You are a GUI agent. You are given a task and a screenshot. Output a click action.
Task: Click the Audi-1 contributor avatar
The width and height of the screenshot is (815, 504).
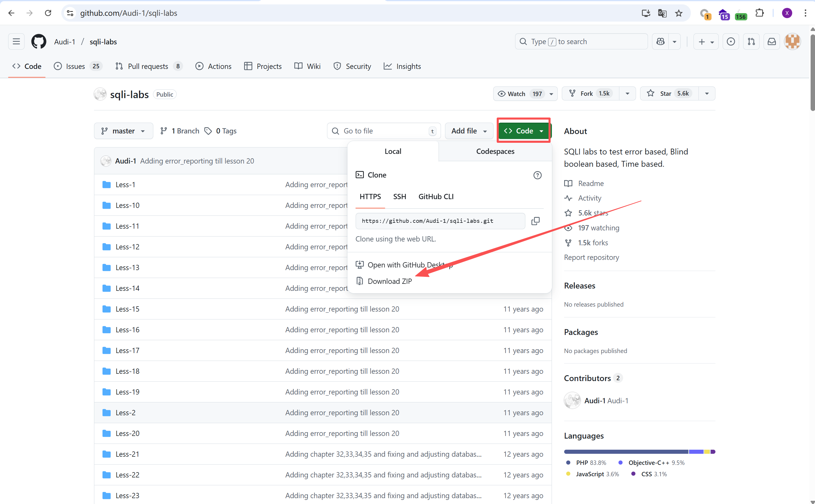pyautogui.click(x=572, y=400)
